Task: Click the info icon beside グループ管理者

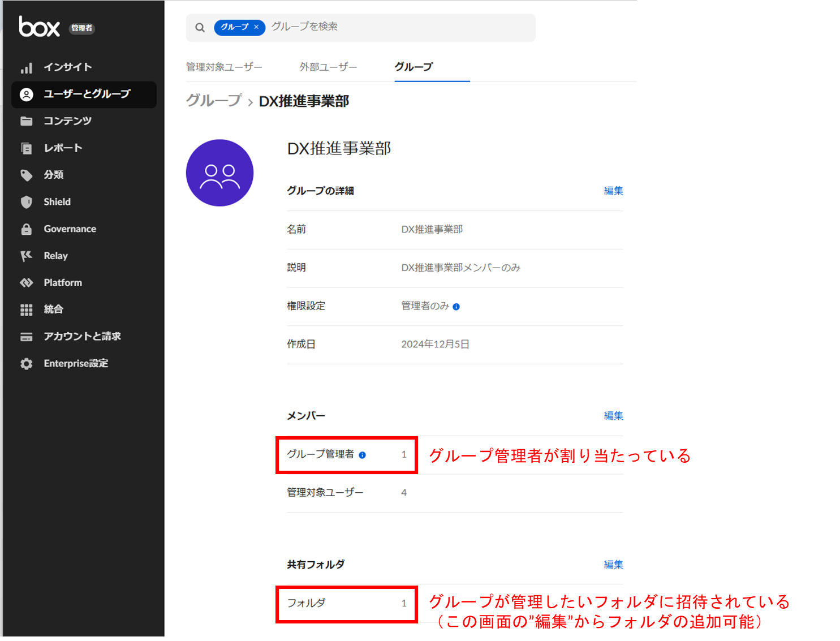Action: pyautogui.click(x=362, y=455)
